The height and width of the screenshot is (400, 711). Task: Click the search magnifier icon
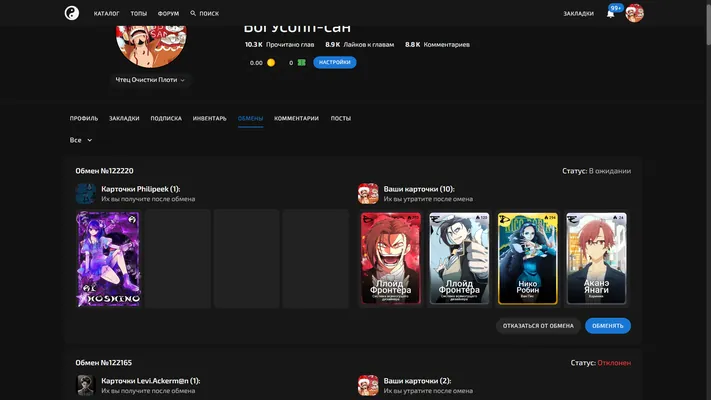coord(193,13)
